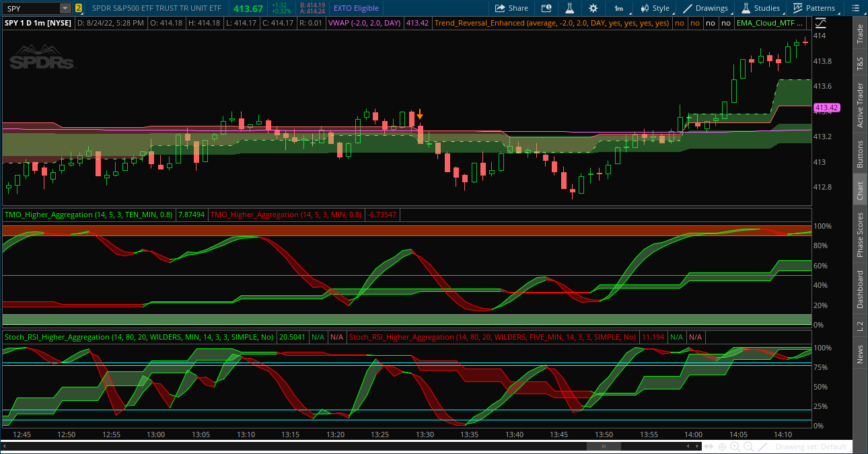
Task: Open the 1m timeframe selector
Action: point(618,8)
